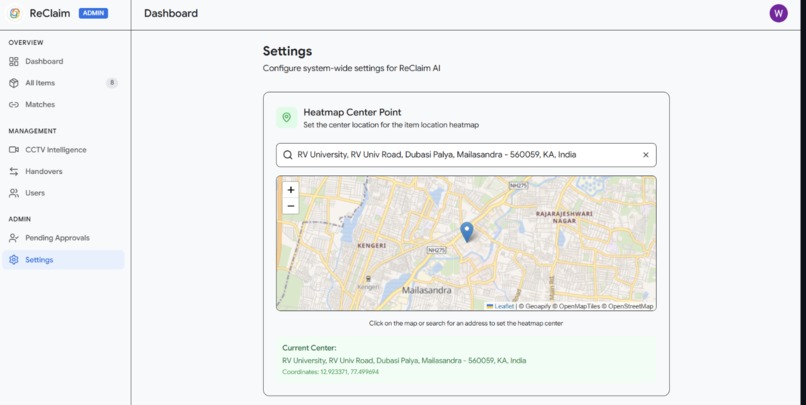Click the blue map location marker
The image size is (806, 405).
[x=466, y=232]
